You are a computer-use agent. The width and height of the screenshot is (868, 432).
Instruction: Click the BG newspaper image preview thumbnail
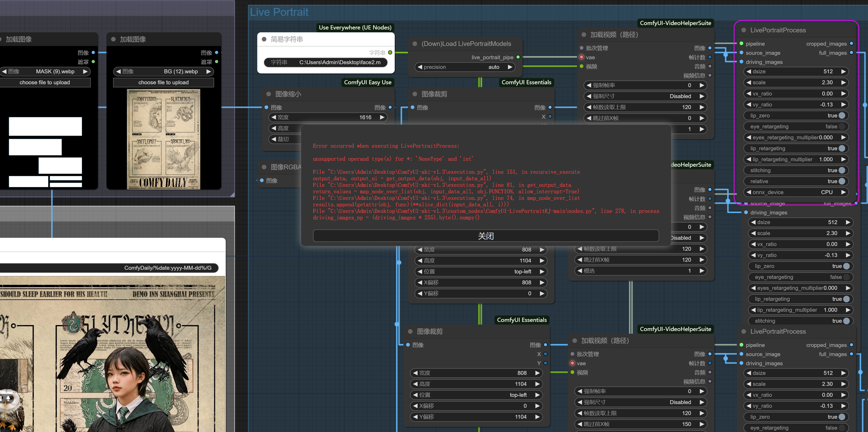[x=163, y=139]
